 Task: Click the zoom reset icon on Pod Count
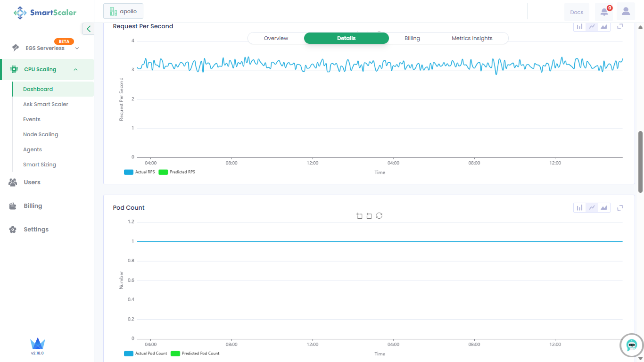(369, 216)
